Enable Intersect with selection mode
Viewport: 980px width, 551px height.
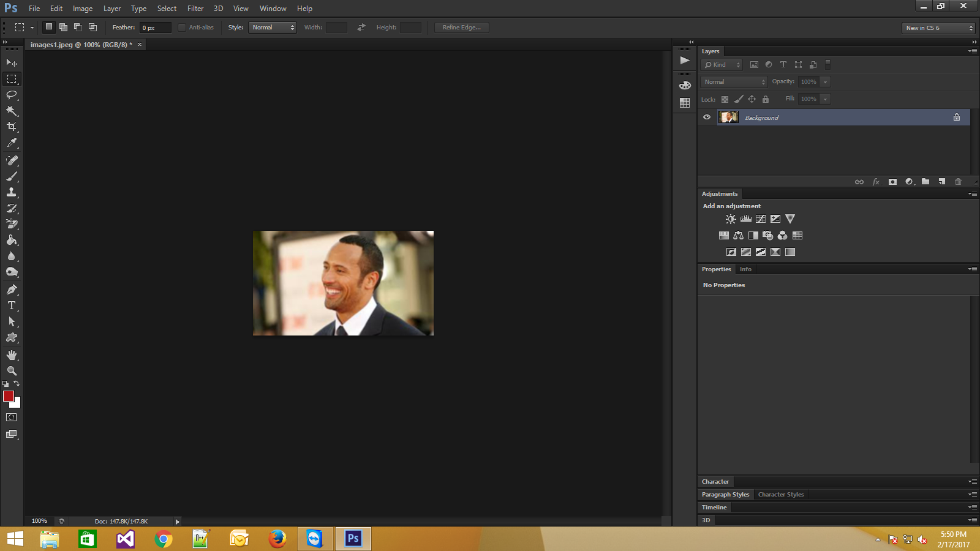coord(92,27)
